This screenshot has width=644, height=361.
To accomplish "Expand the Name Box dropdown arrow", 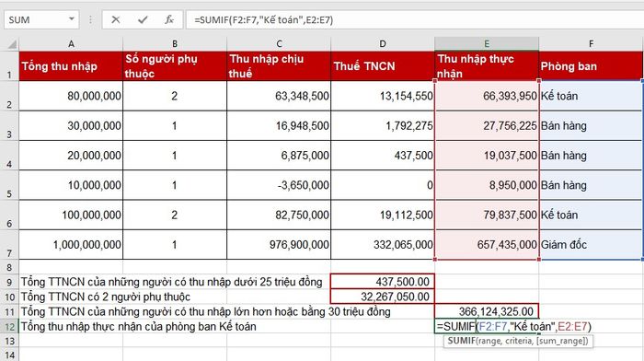I will pos(72,19).
